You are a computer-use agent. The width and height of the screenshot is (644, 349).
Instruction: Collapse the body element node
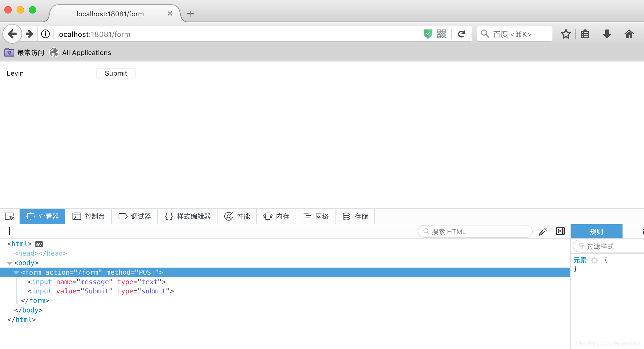pyautogui.click(x=10, y=263)
